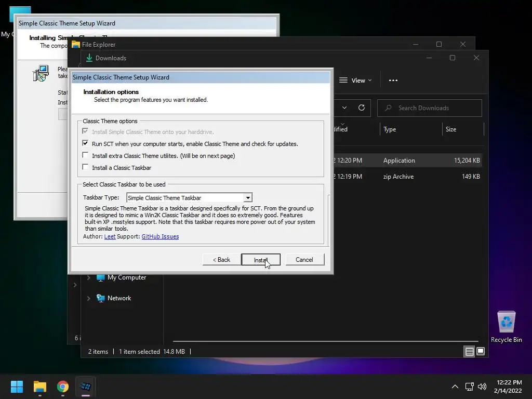Expand the address bar history chevron
The image size is (532, 399).
(344, 108)
